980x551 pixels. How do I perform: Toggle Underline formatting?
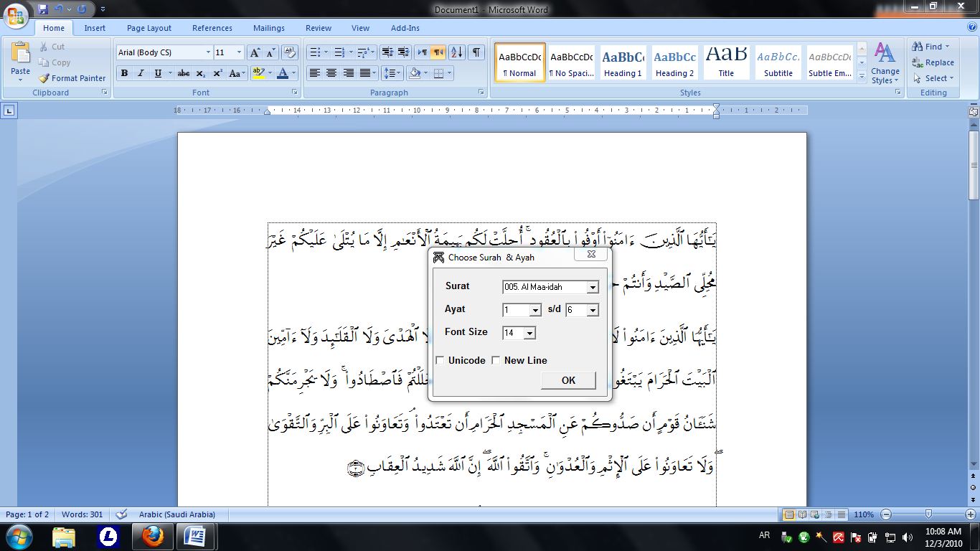[x=158, y=73]
